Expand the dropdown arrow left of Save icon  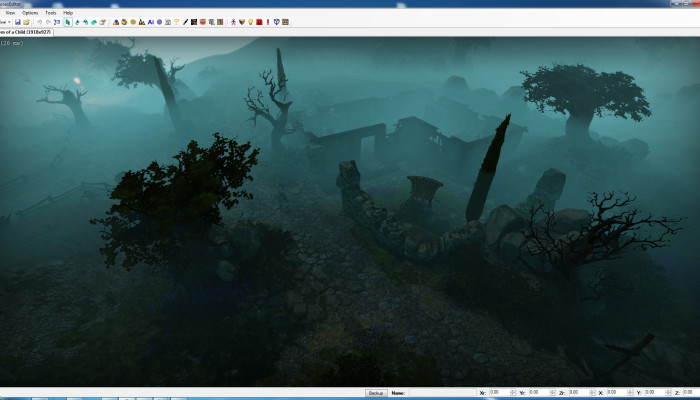point(9,22)
